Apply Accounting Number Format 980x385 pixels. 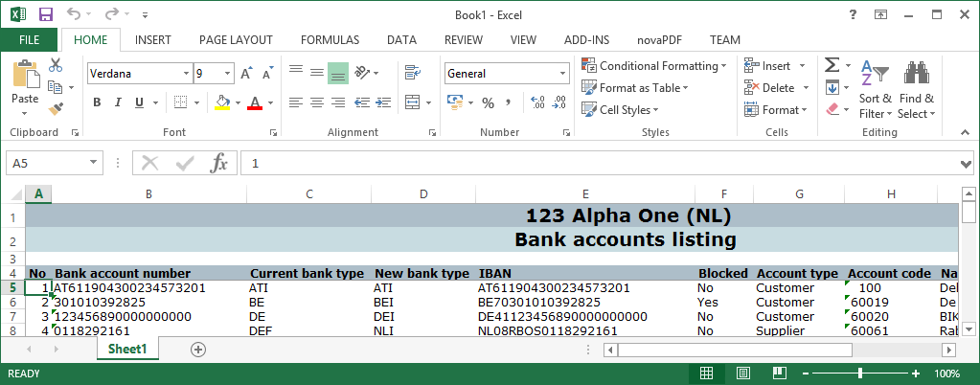click(454, 102)
